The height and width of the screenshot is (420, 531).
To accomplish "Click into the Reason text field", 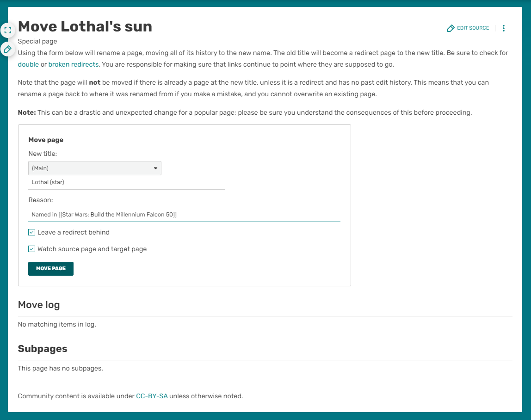I will [184, 215].
